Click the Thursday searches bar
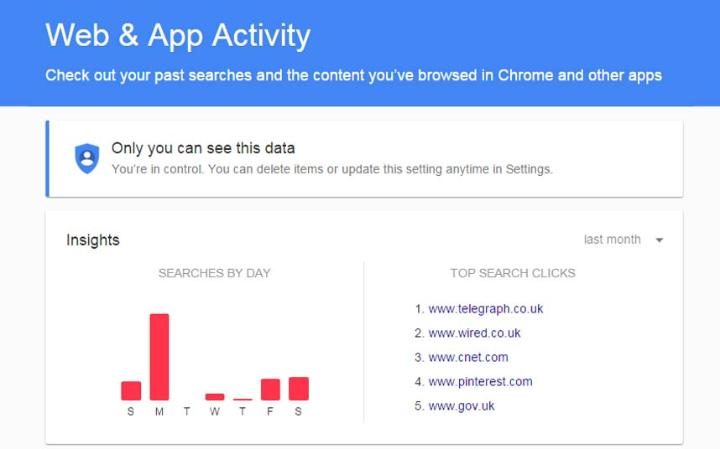 pyautogui.click(x=243, y=399)
